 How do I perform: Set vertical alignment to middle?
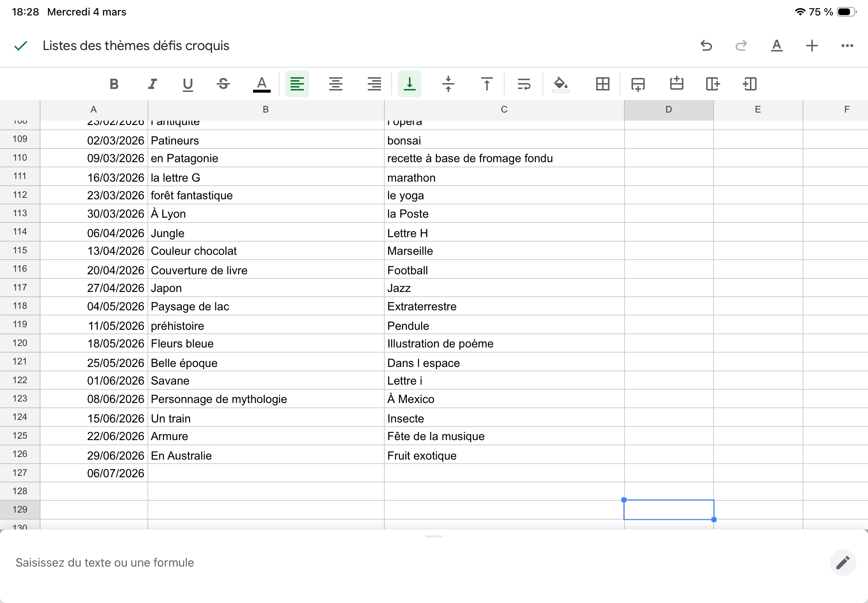(448, 84)
